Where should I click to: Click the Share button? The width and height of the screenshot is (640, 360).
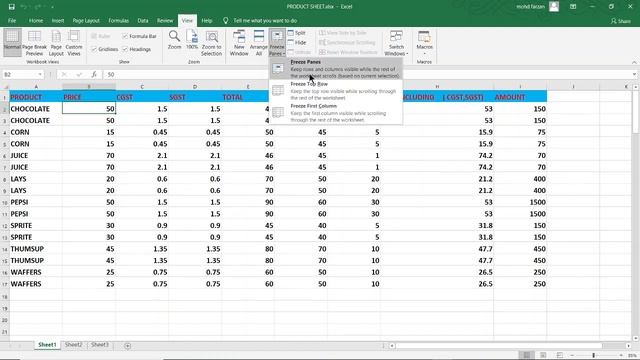click(620, 21)
